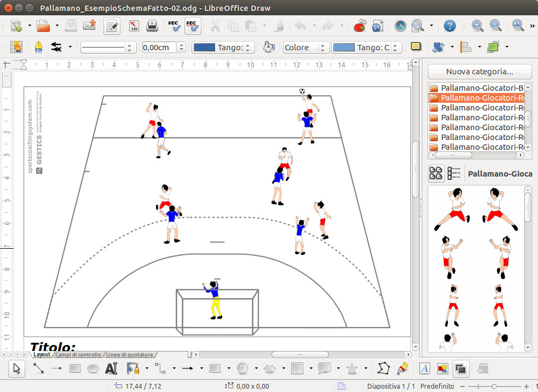Switch gallery to icon view

tap(436, 174)
